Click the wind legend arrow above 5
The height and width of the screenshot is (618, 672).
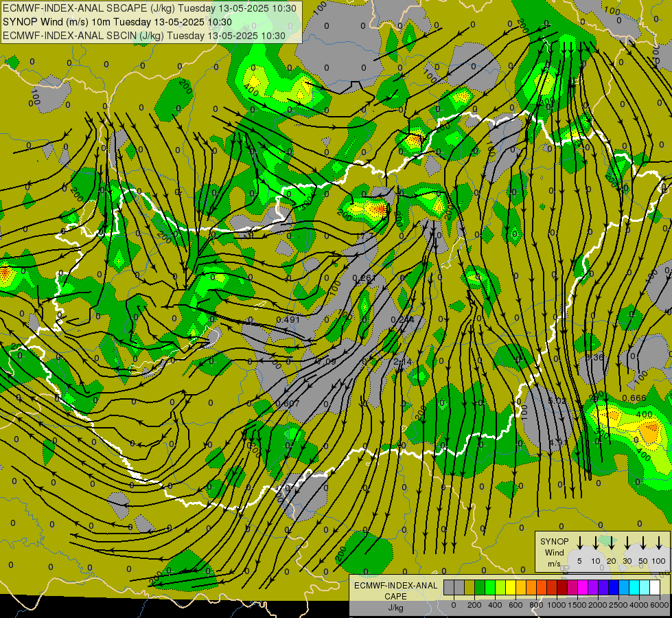(x=579, y=542)
